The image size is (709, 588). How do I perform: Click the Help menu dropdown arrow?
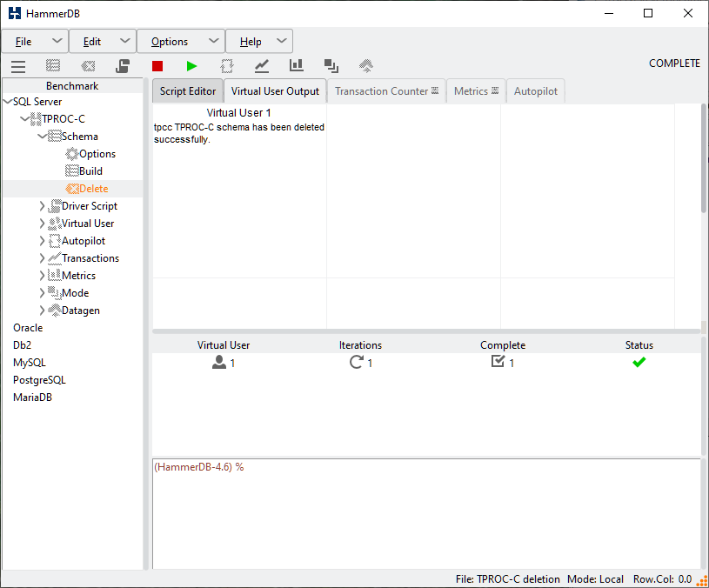tap(281, 41)
